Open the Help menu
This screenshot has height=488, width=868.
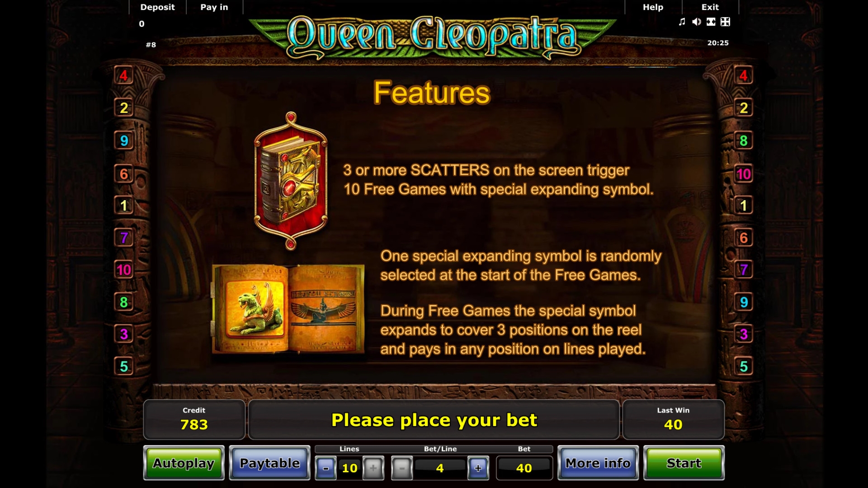[x=653, y=7]
